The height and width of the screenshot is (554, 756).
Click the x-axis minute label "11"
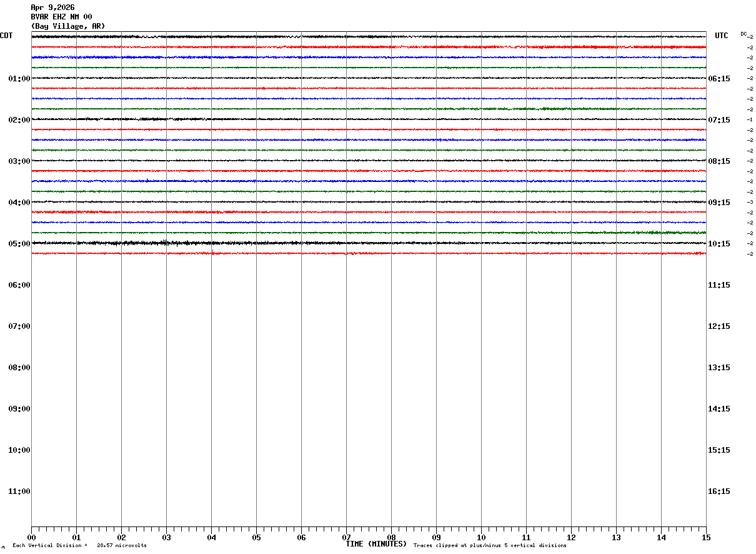[526, 538]
